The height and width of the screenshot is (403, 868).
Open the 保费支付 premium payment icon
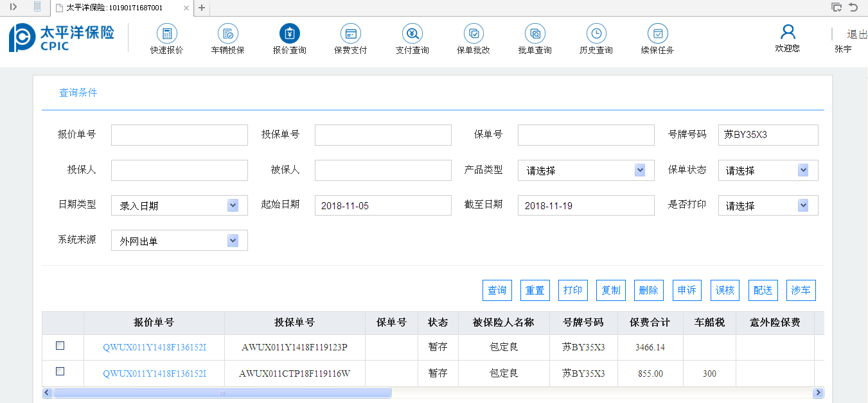point(351,34)
